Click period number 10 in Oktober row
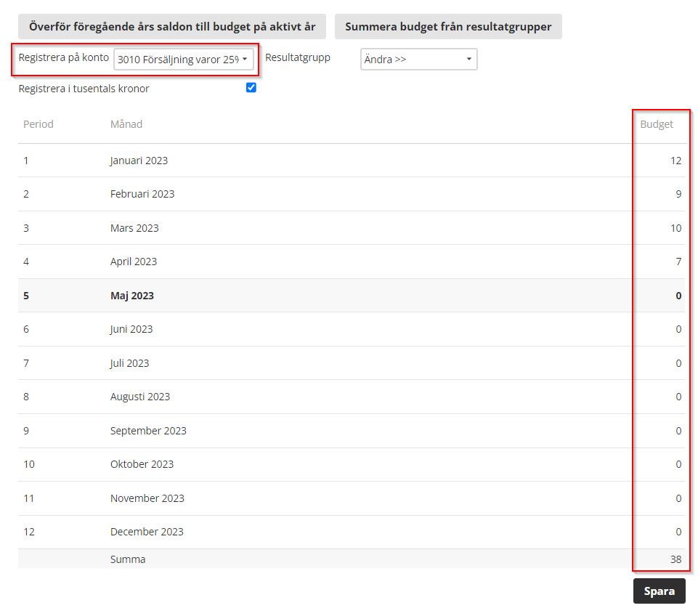Screen dimensions: 698x616 point(29,464)
